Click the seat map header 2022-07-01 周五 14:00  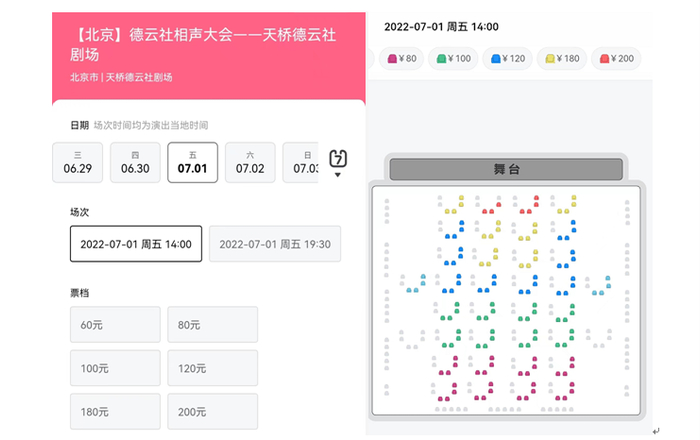coord(441,27)
